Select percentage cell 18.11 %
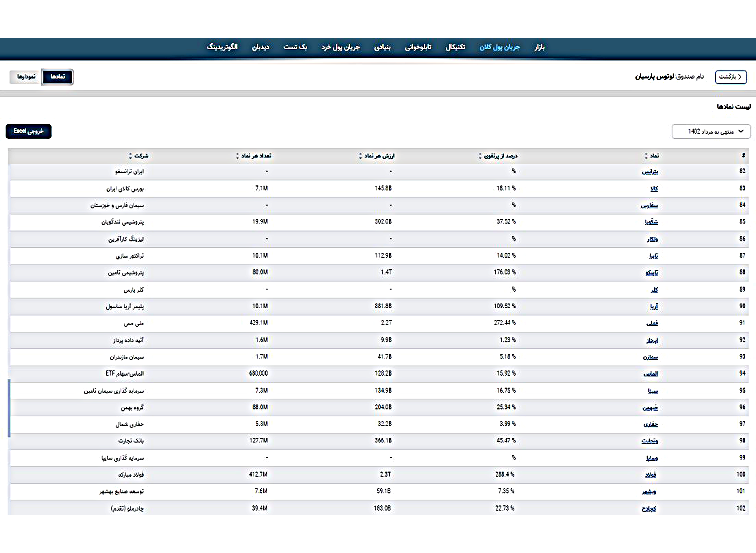Screen dimensions: 756x553 (506, 188)
